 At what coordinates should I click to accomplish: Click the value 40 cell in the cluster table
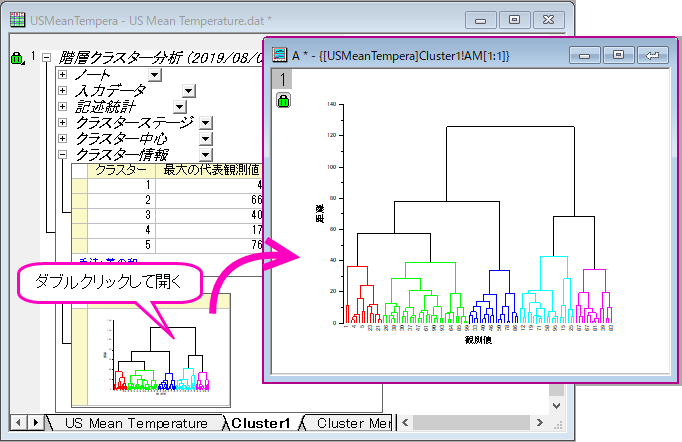click(x=209, y=215)
